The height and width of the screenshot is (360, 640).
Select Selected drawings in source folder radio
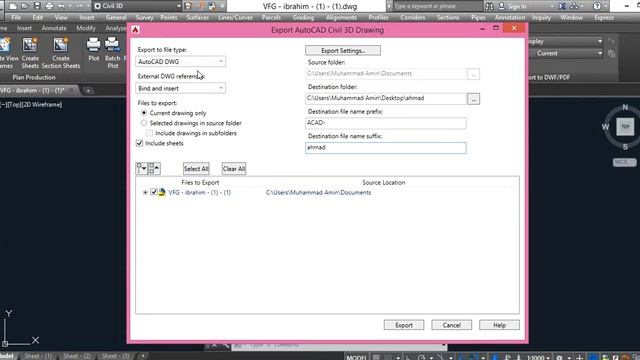pyautogui.click(x=144, y=123)
